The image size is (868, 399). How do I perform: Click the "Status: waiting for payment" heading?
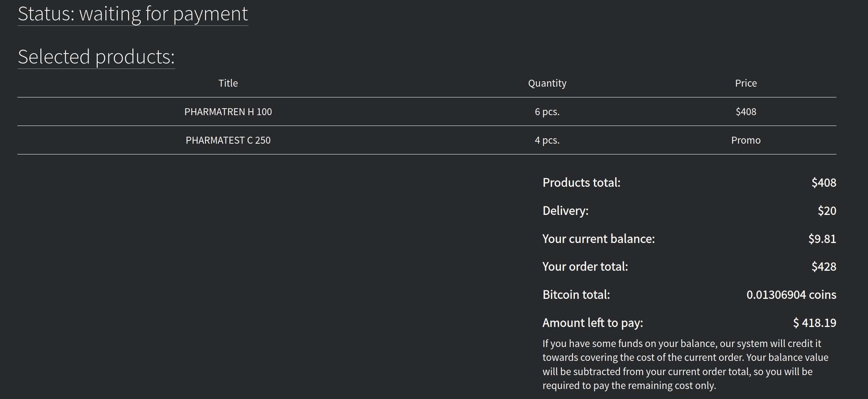click(133, 14)
